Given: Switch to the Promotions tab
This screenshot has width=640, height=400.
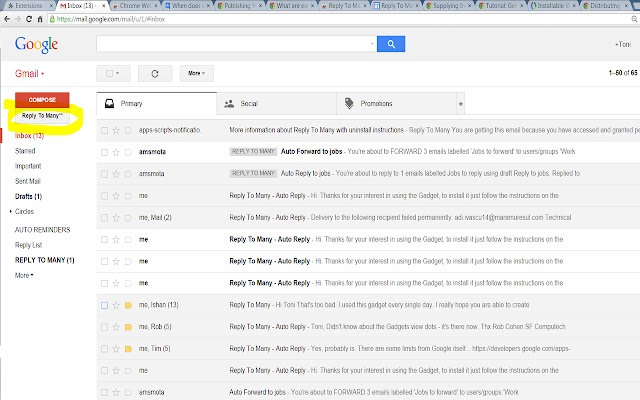Looking at the screenshot, I should click(x=397, y=104).
